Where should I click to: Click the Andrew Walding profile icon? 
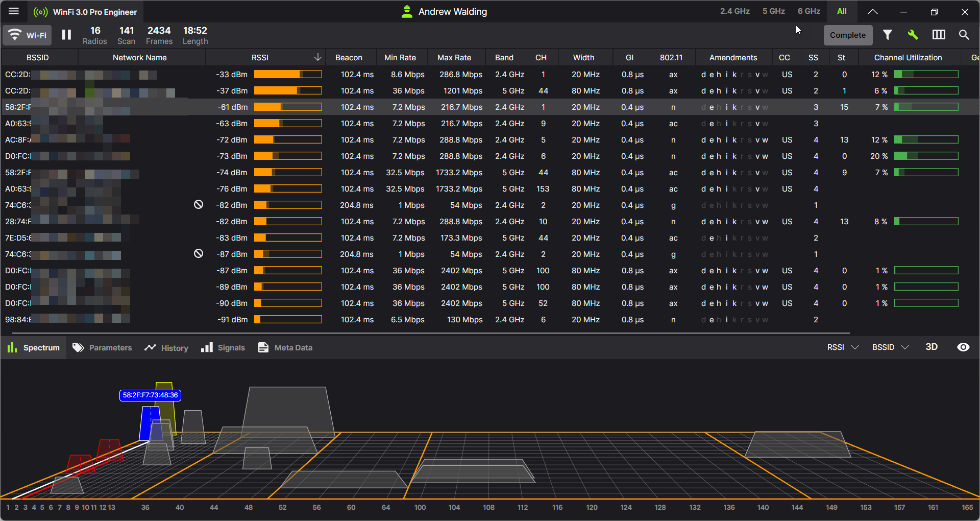point(407,11)
